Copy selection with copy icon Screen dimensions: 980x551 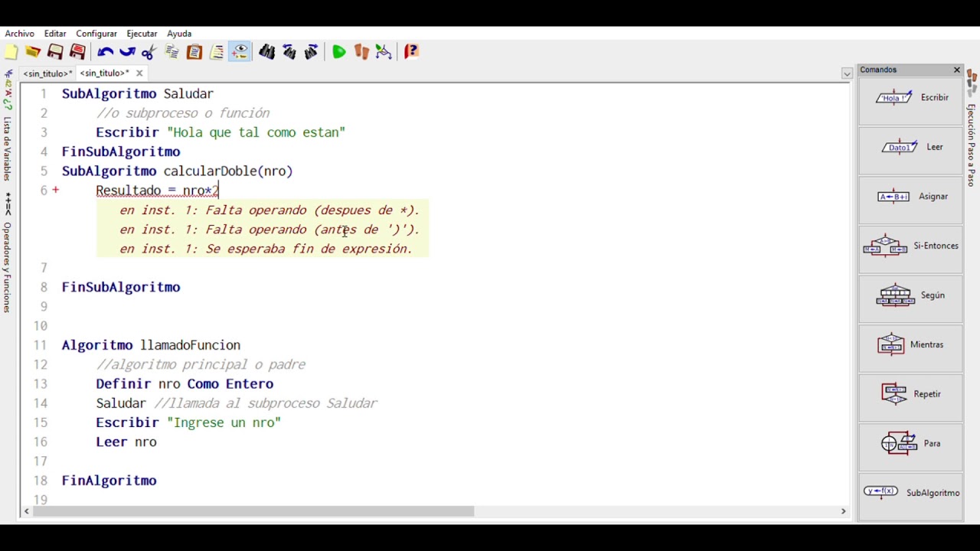[x=172, y=52]
